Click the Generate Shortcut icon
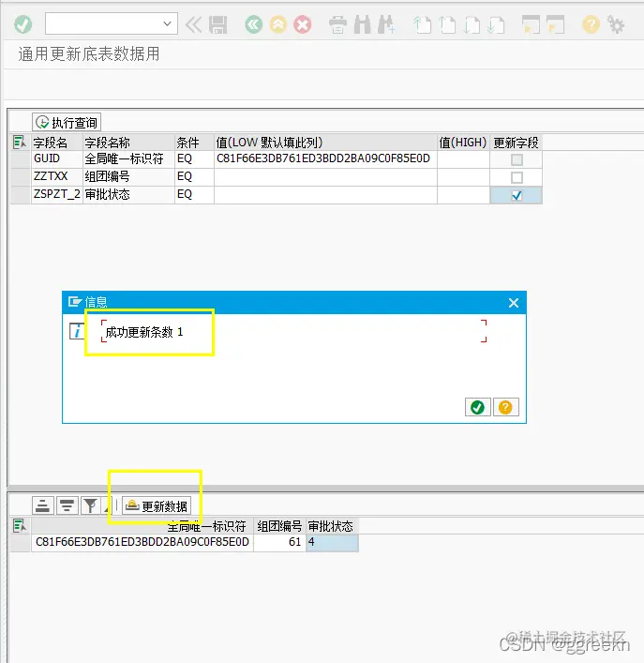 tap(555, 25)
